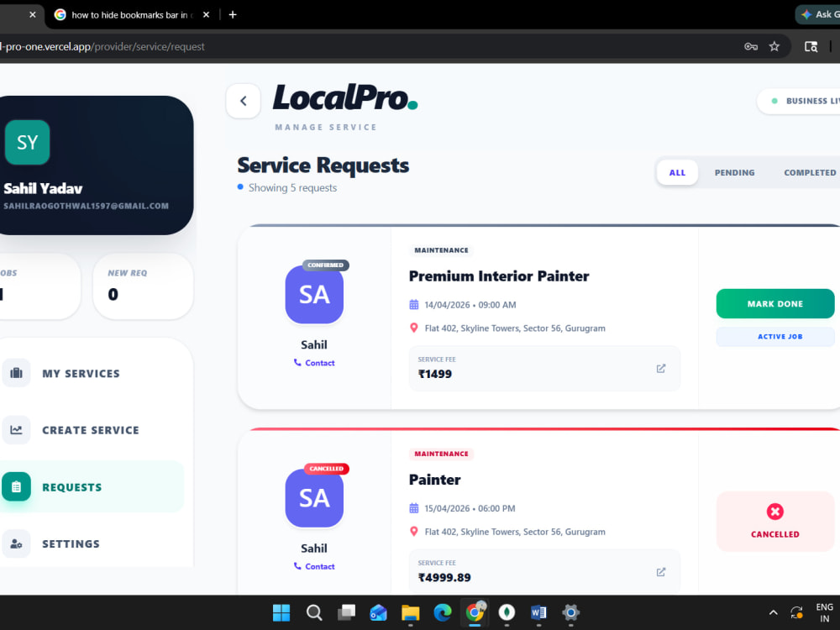Click Contact link on cancelled Painter card

tap(314, 566)
